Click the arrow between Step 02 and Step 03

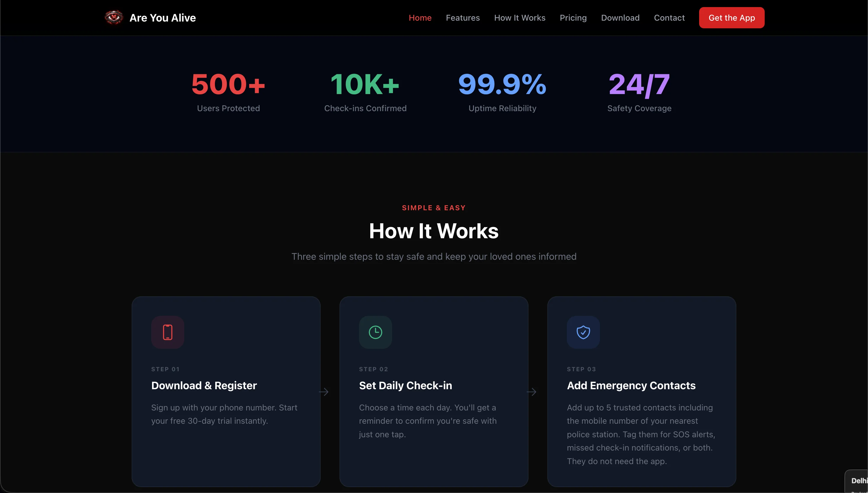[x=532, y=392]
